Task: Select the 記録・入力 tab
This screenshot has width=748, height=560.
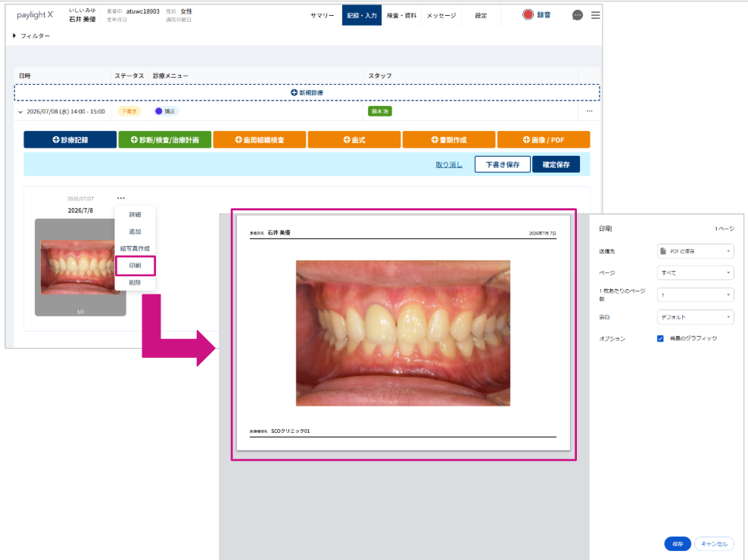Action: pyautogui.click(x=362, y=15)
